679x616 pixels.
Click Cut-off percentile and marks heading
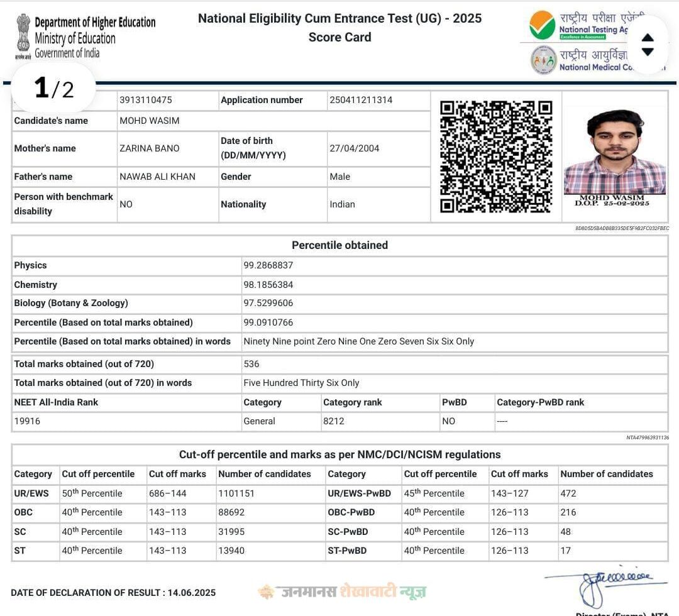[339, 454]
